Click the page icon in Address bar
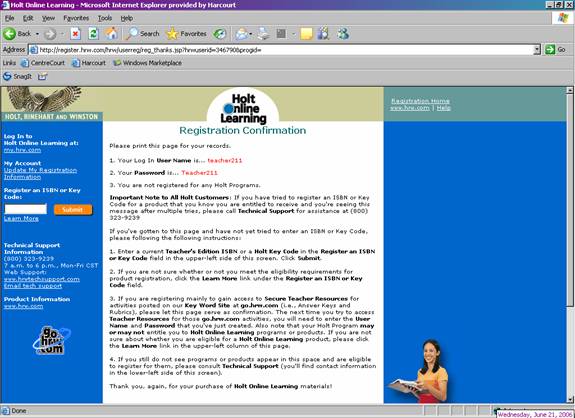The image size is (575, 418). pos(33,50)
